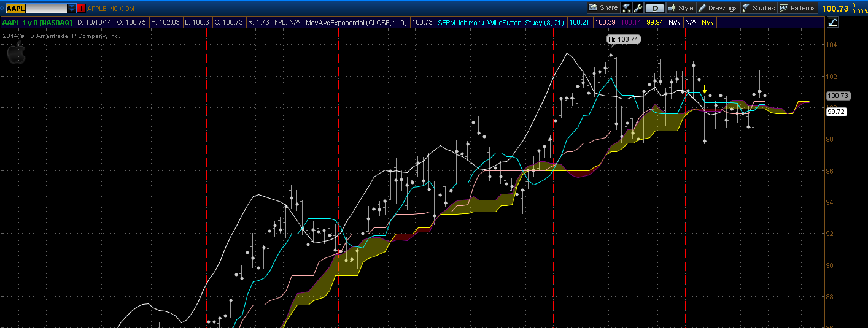Open chart settings wrench icon

(x=638, y=8)
